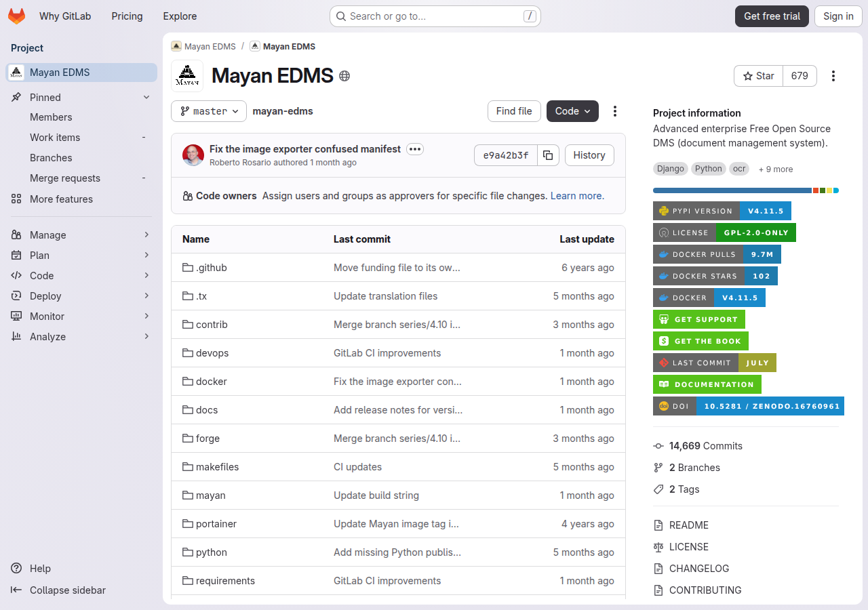Copy commit SHA e9a42b3f to clipboard
Viewport: 868px width, 610px height.
(x=548, y=155)
